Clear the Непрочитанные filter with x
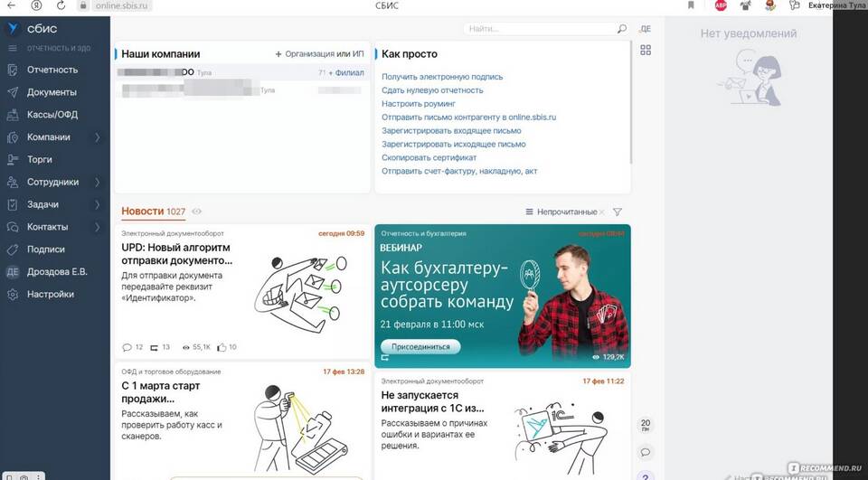The image size is (868, 480). tap(602, 212)
